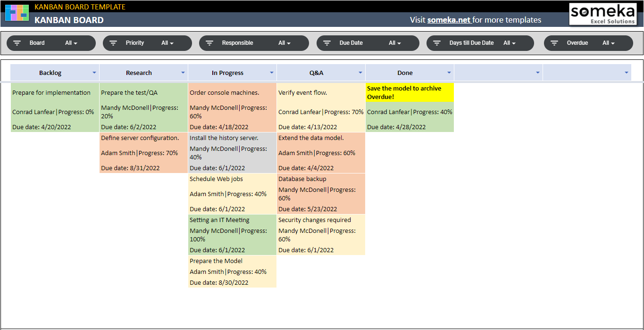
Task: Open the Backlog column filter dropdown
Action: [x=94, y=73]
